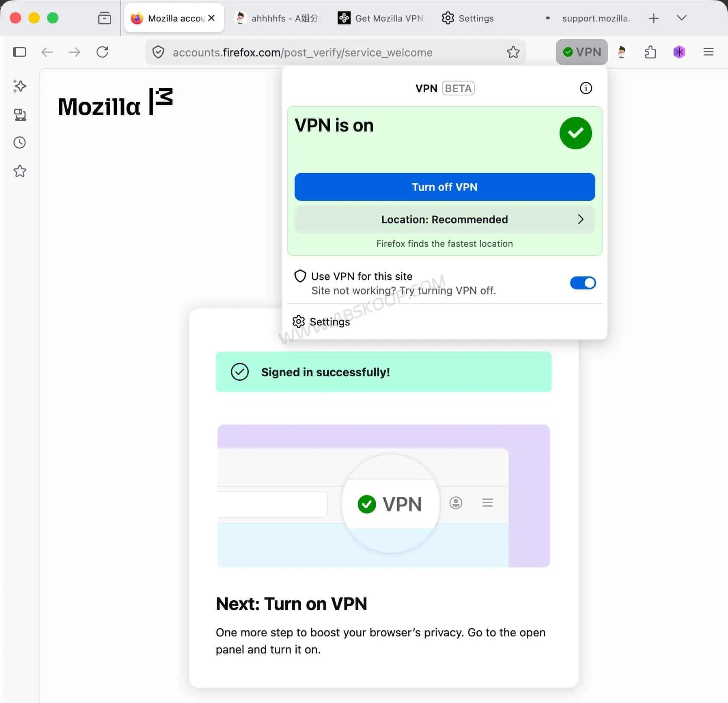This screenshot has width=728, height=703.
Task: Click the VPN illustration image
Action: [x=383, y=496]
